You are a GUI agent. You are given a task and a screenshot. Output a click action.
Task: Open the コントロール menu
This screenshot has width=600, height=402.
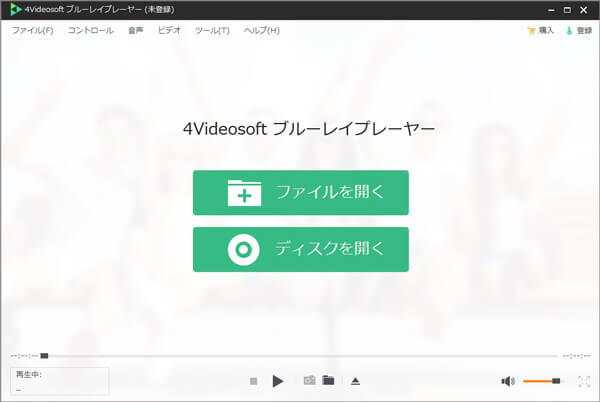pos(91,30)
